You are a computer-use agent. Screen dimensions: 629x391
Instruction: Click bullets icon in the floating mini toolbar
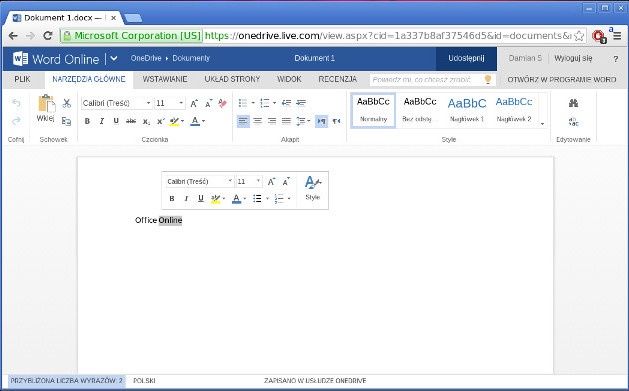(x=257, y=199)
